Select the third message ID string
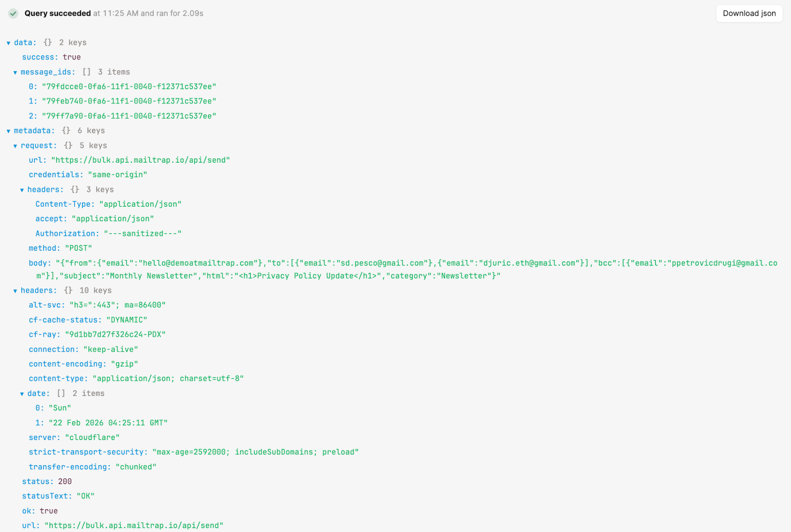791x532 pixels. click(x=129, y=116)
